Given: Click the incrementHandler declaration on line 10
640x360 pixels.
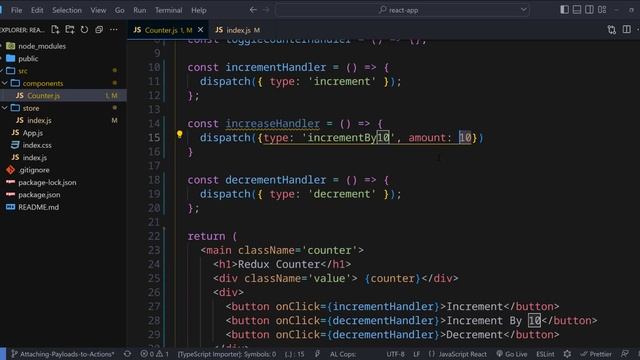Looking at the screenshot, I should coord(276,67).
